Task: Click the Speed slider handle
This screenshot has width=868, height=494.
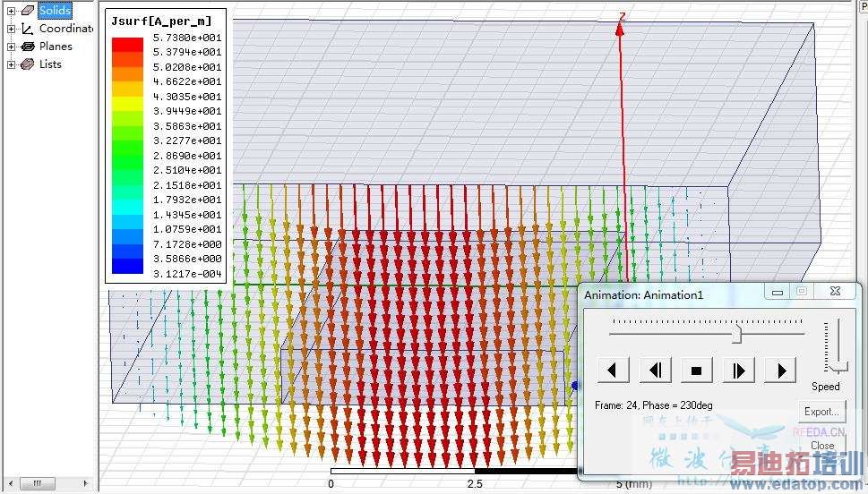Action: [x=838, y=367]
